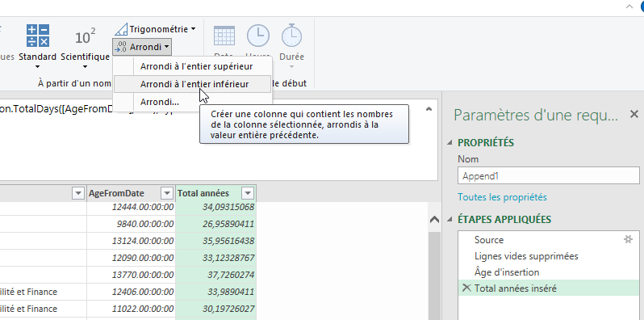Click cell 12090.00:00:00
This screenshot has width=644, height=320.
pyautogui.click(x=131, y=258)
